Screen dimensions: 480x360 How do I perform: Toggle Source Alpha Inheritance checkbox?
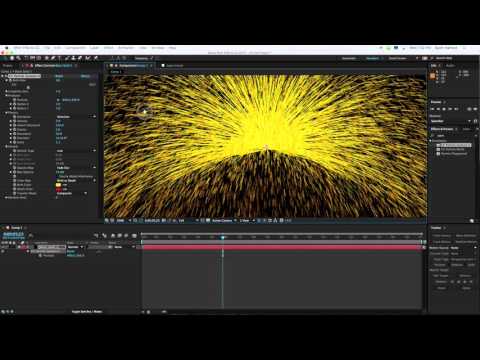point(58,176)
